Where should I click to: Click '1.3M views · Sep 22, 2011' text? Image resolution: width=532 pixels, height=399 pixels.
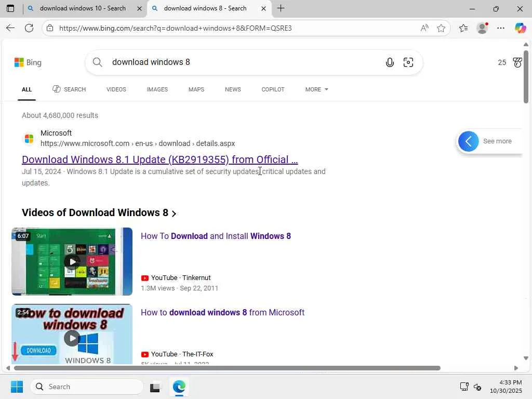(179, 288)
